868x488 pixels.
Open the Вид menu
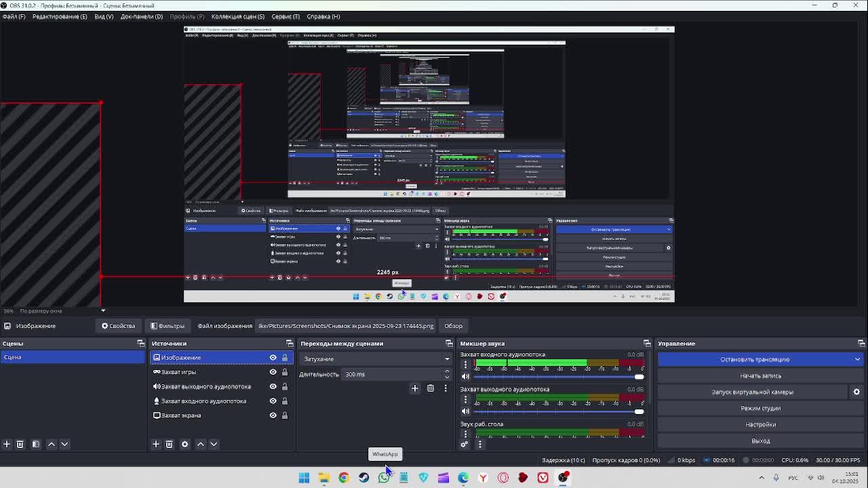[x=104, y=16]
